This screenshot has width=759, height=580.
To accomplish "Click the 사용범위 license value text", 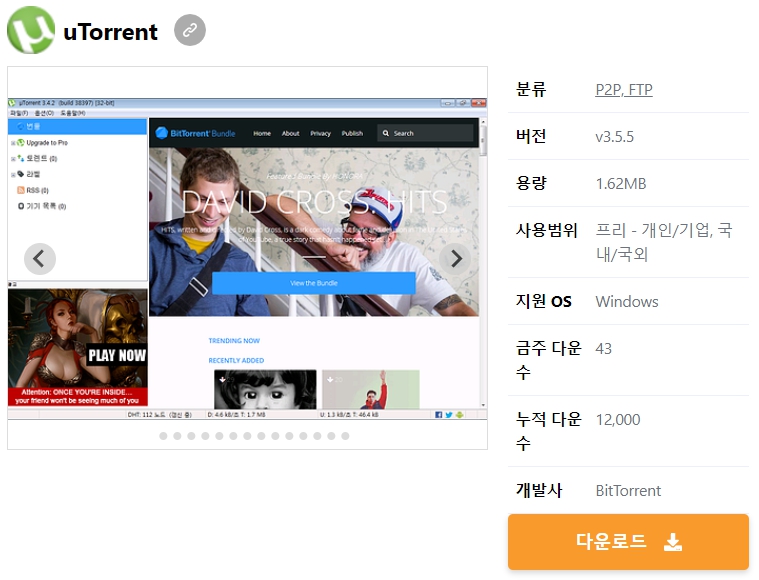I will [x=664, y=242].
